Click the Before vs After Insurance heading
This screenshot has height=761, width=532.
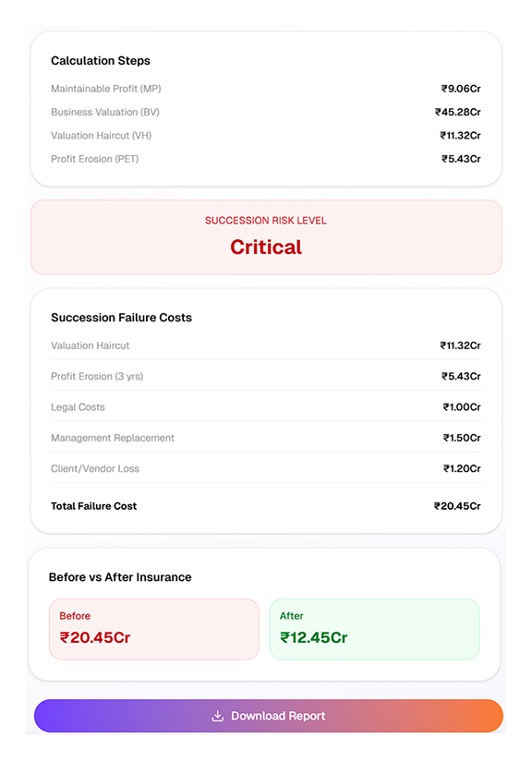coord(120,577)
